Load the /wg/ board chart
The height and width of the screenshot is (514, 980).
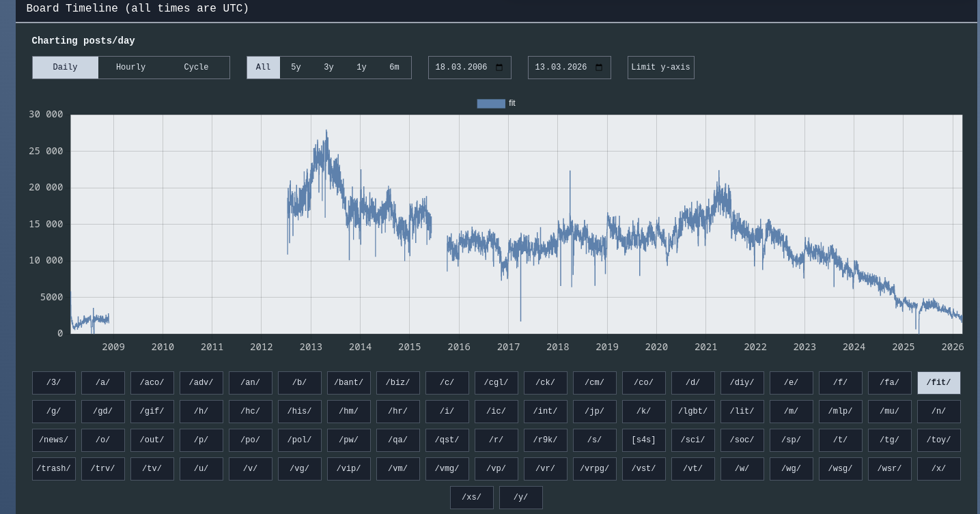[792, 469]
